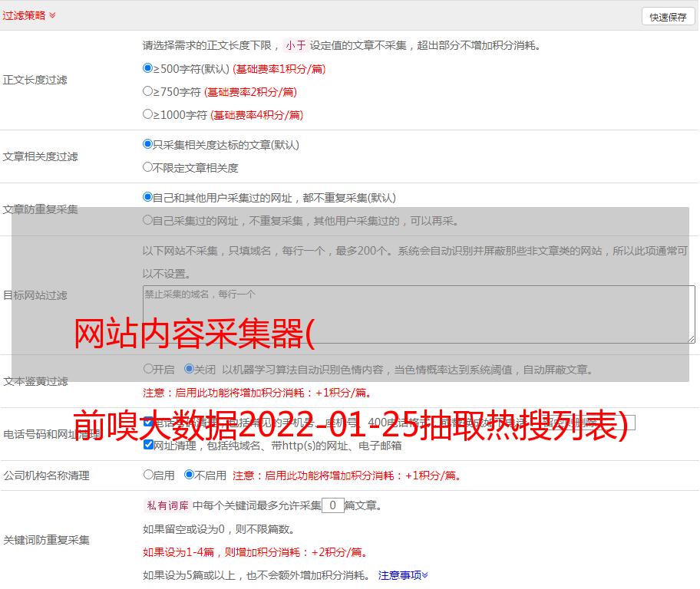Select 不启用 for 公司机构名称清理
Screen dimensions: 700x589
click(190, 474)
